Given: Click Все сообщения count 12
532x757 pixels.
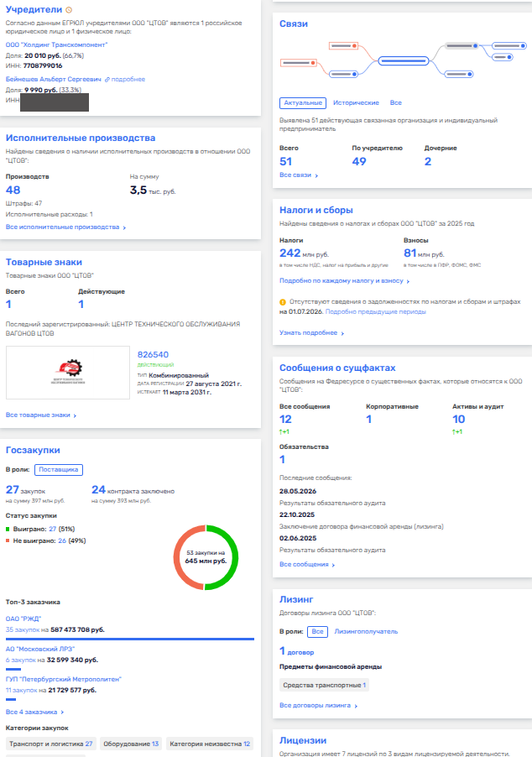Looking at the screenshot, I should [x=286, y=419].
